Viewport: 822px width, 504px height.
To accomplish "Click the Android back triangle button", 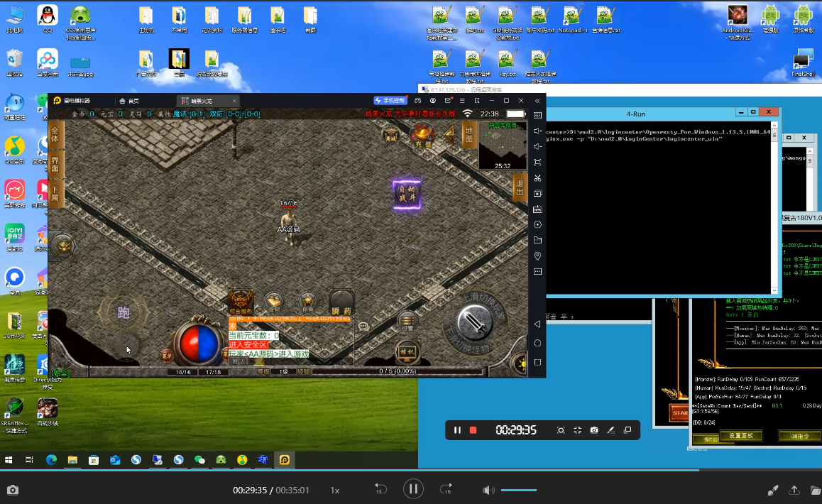I will coord(537,324).
